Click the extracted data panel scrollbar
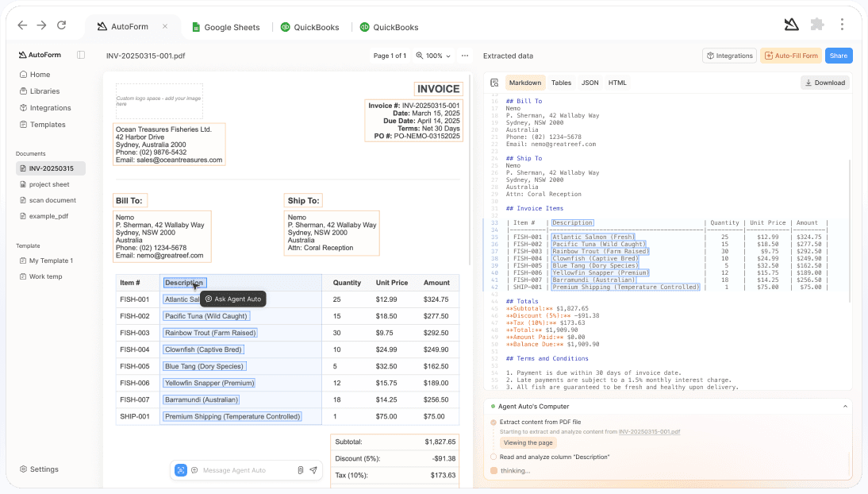The width and height of the screenshot is (868, 494). [850, 230]
